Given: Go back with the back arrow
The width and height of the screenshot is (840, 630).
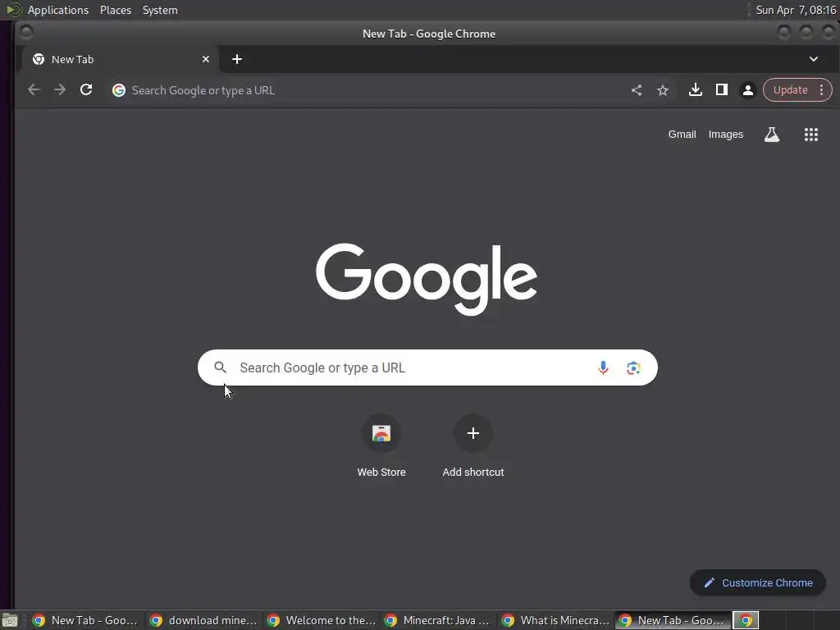Looking at the screenshot, I should click(34, 90).
